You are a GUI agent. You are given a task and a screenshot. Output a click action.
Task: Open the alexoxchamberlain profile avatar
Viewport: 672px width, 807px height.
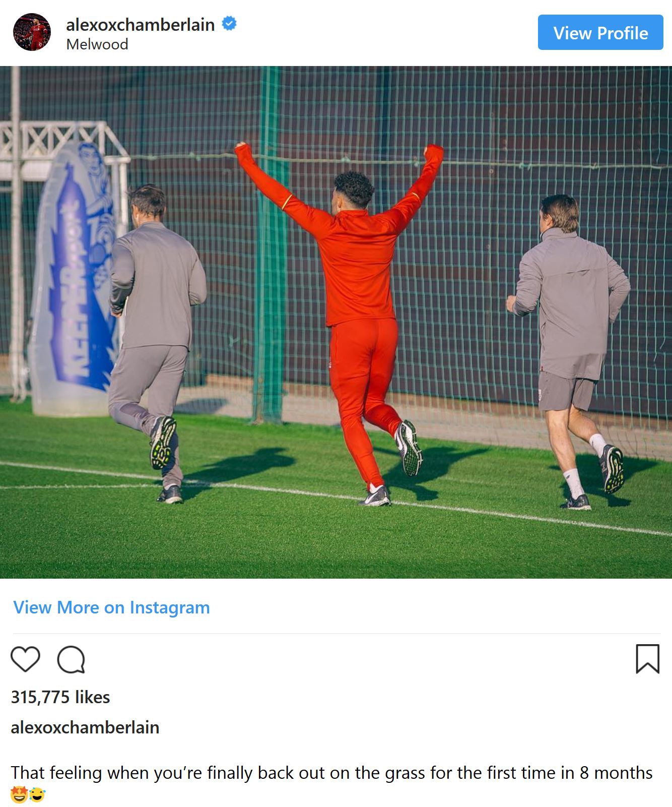click(x=32, y=32)
